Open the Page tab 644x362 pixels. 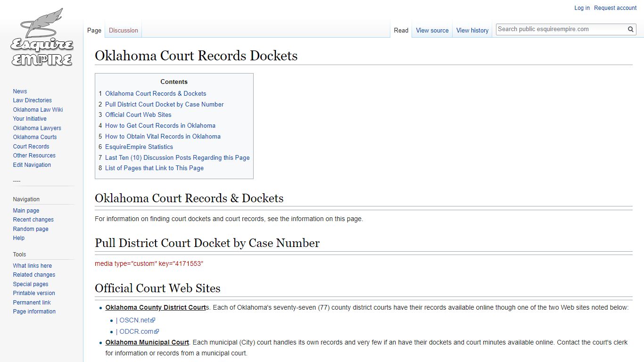[x=94, y=30]
